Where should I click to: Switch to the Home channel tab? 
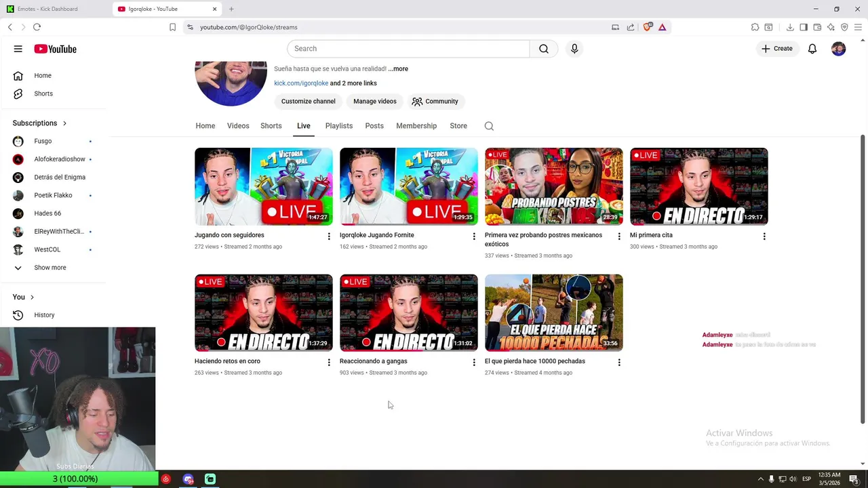point(205,126)
